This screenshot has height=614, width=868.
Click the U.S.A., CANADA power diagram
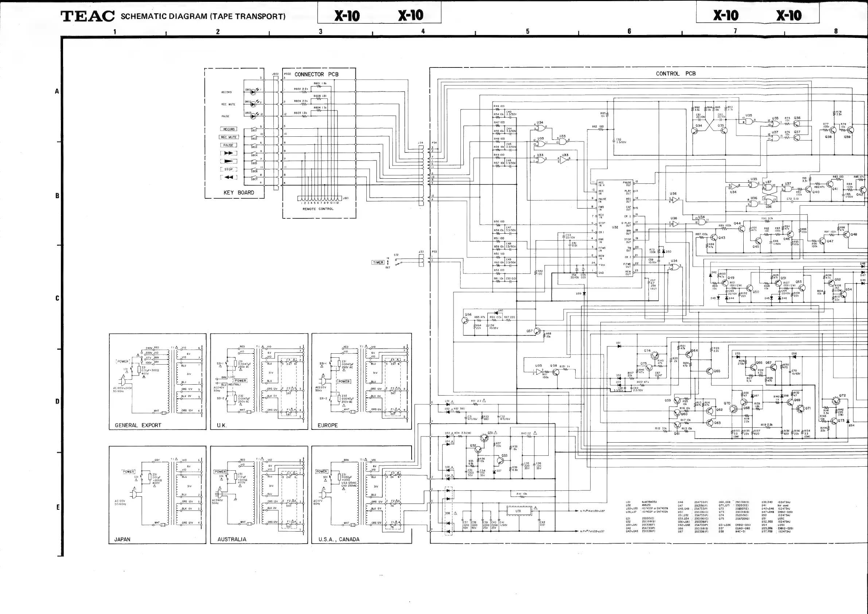coord(361,494)
